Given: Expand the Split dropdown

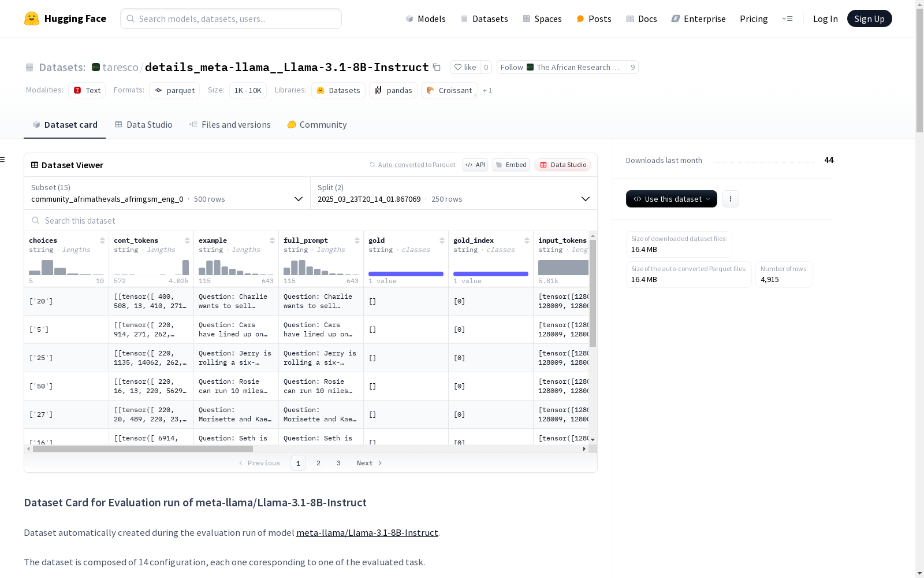Looking at the screenshot, I should coord(454,193).
